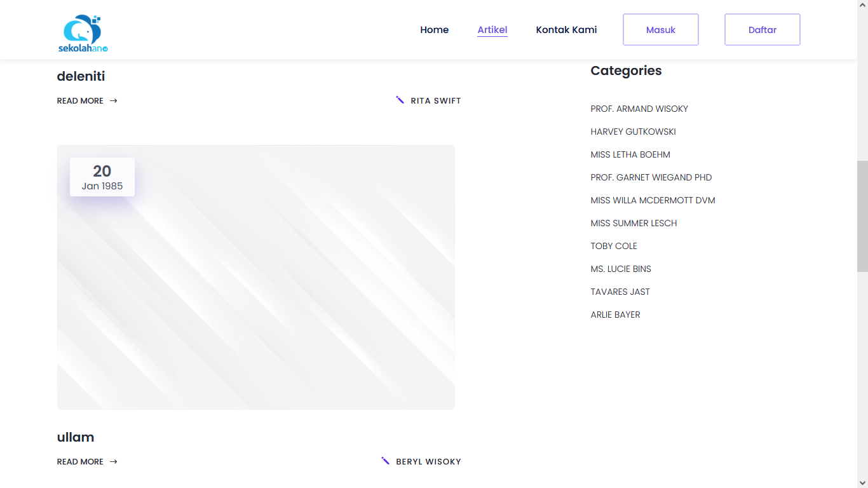Click the sekolahan logo in header
The height and width of the screenshot is (488, 868).
point(83,33)
